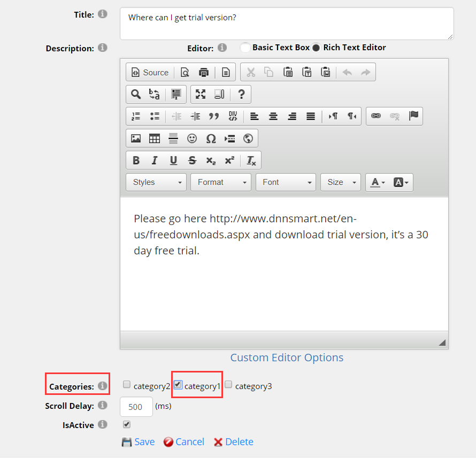This screenshot has height=458, width=476.
Task: Toggle Bold formatting
Action: (x=136, y=160)
